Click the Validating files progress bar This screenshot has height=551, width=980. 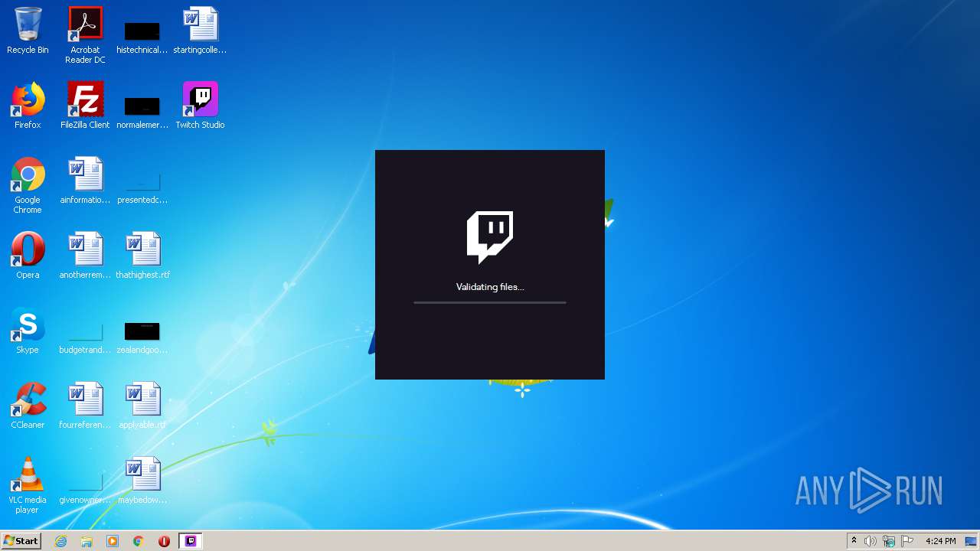(490, 302)
